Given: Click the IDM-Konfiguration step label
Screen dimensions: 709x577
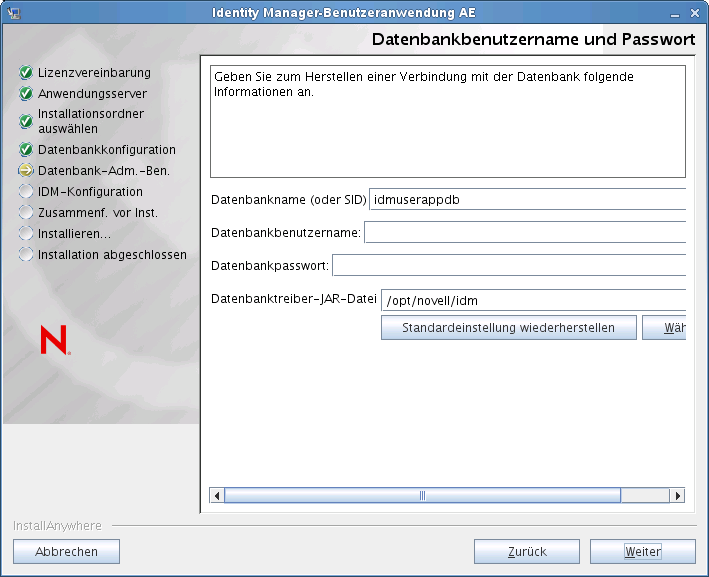Looking at the screenshot, I should [90, 192].
